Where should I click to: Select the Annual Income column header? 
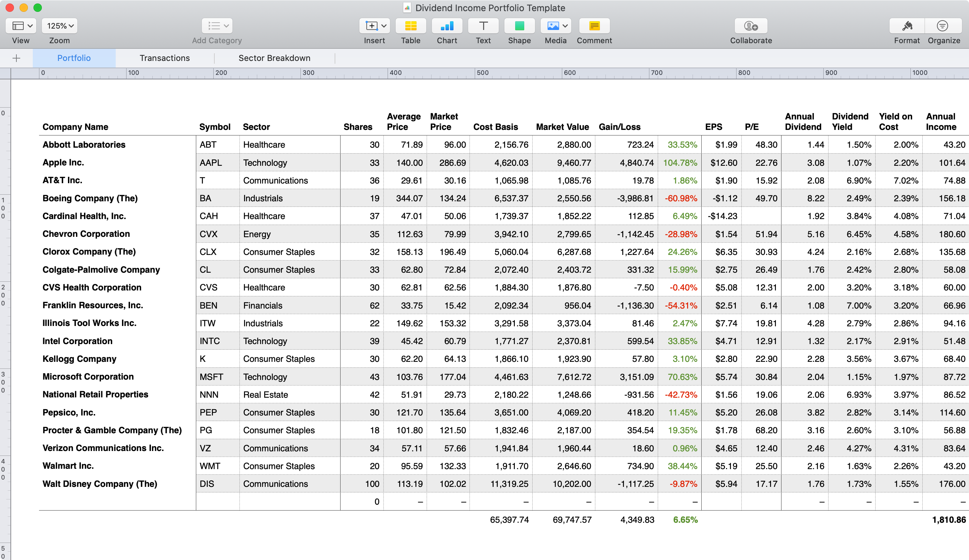coord(941,122)
